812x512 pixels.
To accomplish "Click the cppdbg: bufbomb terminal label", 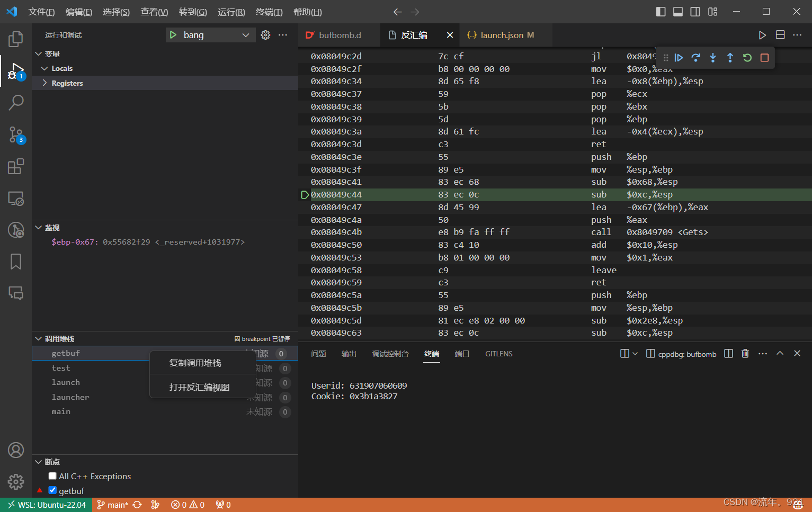I will (682, 354).
